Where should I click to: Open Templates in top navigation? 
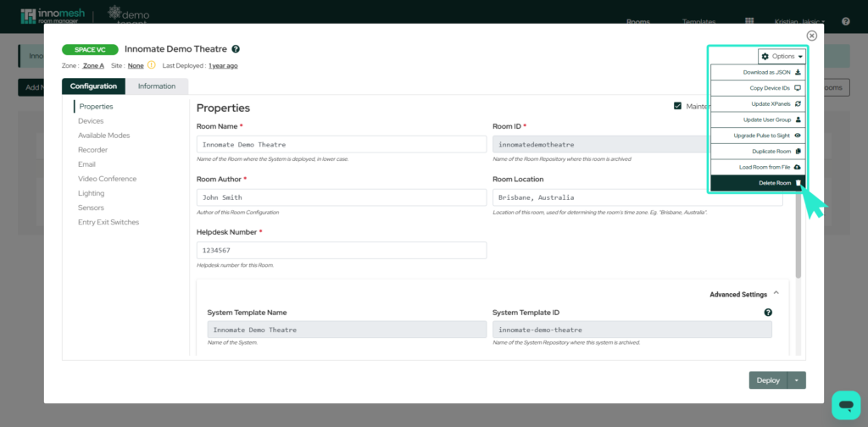[698, 22]
